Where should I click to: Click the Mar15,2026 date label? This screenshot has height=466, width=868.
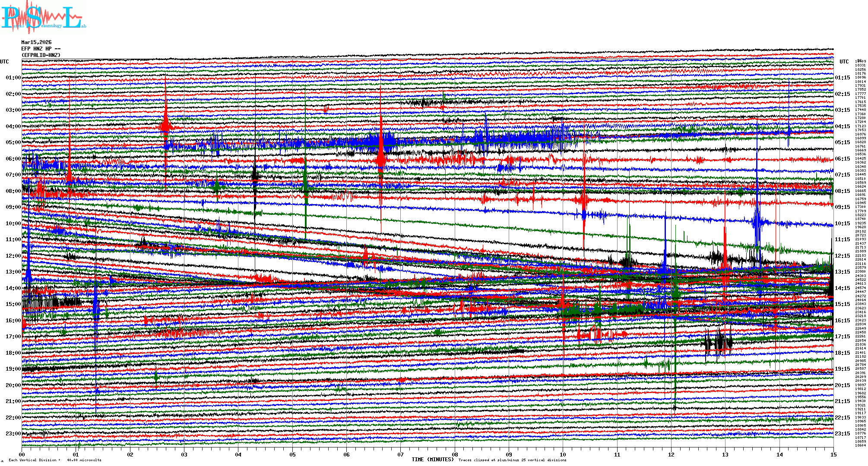[36, 42]
